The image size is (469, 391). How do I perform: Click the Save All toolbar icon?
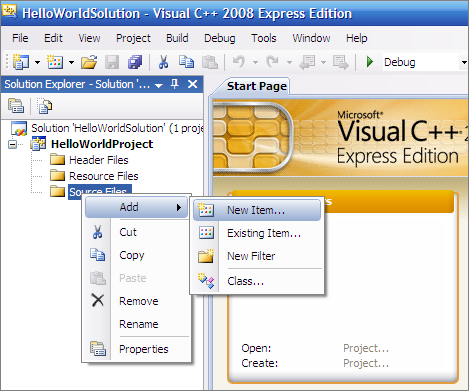pos(135,62)
